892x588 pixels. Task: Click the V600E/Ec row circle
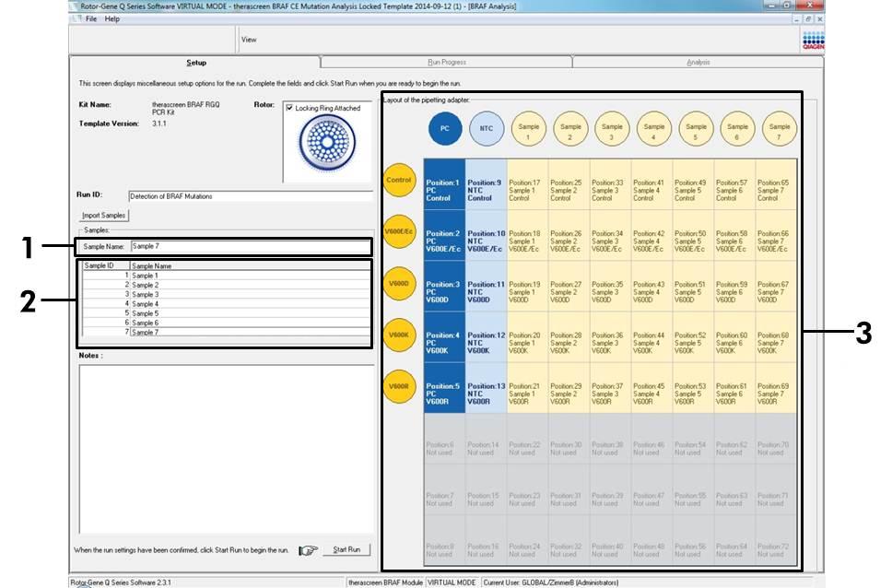tap(399, 231)
